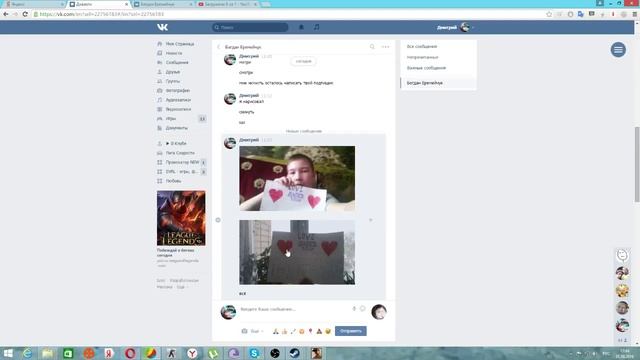The height and width of the screenshot is (360, 640).
Task: Go to Моя Страница in the left menu
Action: (x=180, y=44)
